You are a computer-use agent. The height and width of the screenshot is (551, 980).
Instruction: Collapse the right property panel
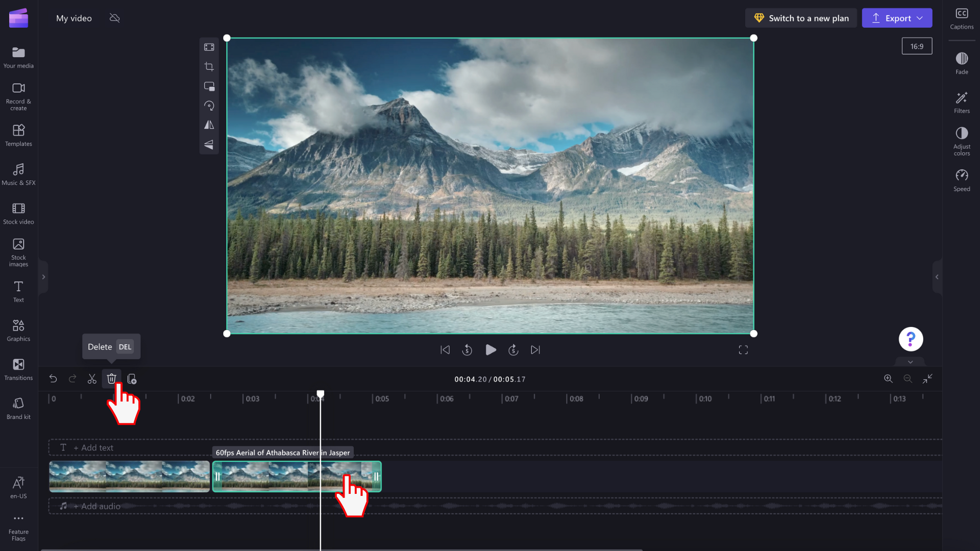[937, 277]
